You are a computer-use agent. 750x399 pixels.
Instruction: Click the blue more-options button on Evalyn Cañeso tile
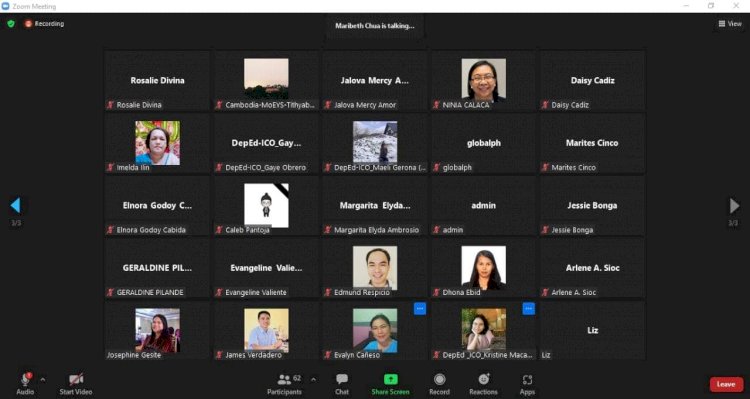pos(419,309)
